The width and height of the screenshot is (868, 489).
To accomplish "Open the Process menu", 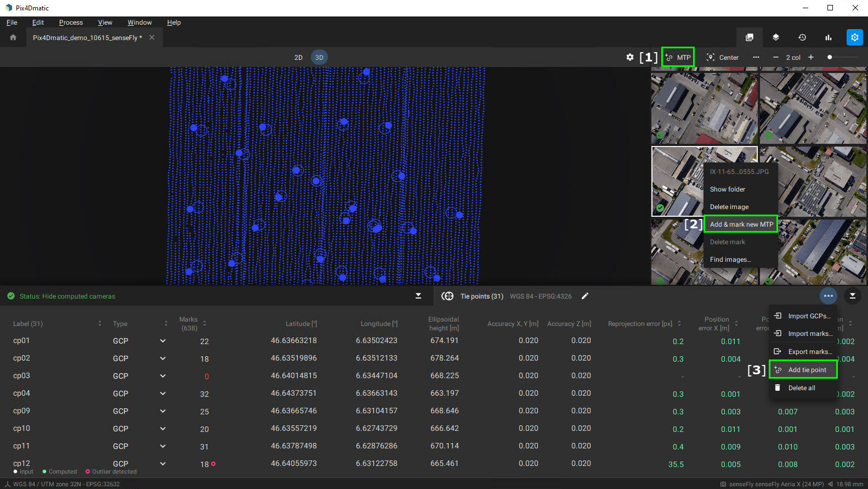I will coord(71,23).
